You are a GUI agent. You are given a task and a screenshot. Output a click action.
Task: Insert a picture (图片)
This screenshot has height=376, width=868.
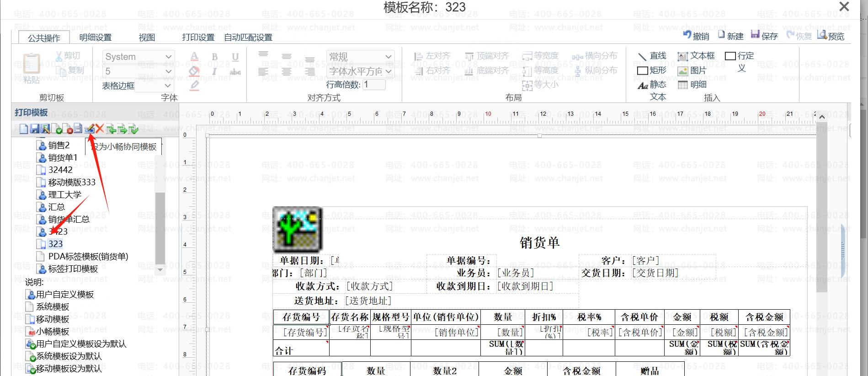tap(692, 70)
